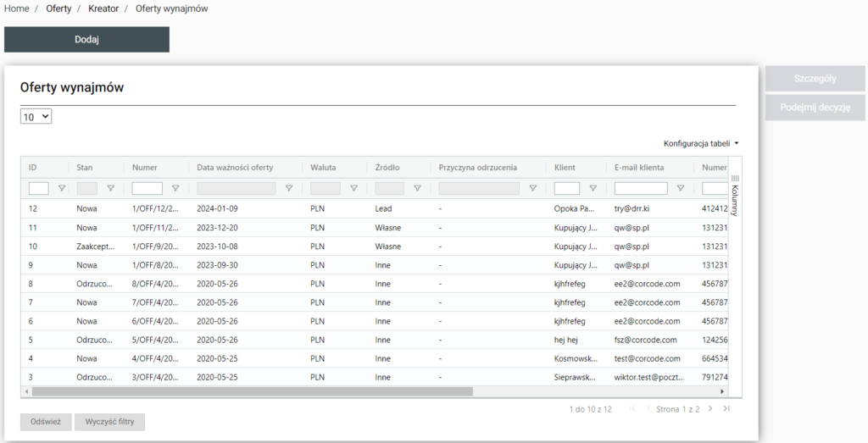Image resolution: width=868 pixels, height=443 pixels.
Task: Click Wyczyść filtry button
Action: click(x=110, y=422)
